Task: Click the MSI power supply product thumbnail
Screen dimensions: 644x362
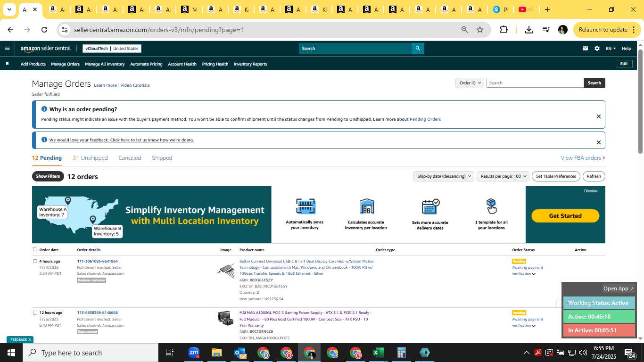Action: pyautogui.click(x=226, y=318)
